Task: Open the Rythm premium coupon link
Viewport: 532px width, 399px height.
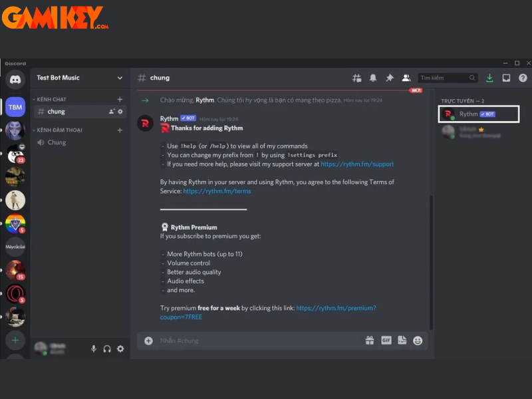Action: [x=268, y=313]
